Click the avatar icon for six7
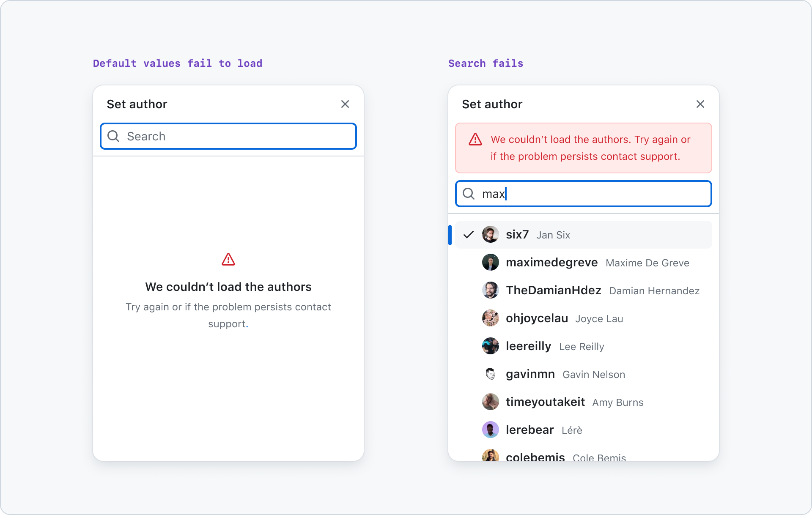The height and width of the screenshot is (515, 812). pos(491,234)
